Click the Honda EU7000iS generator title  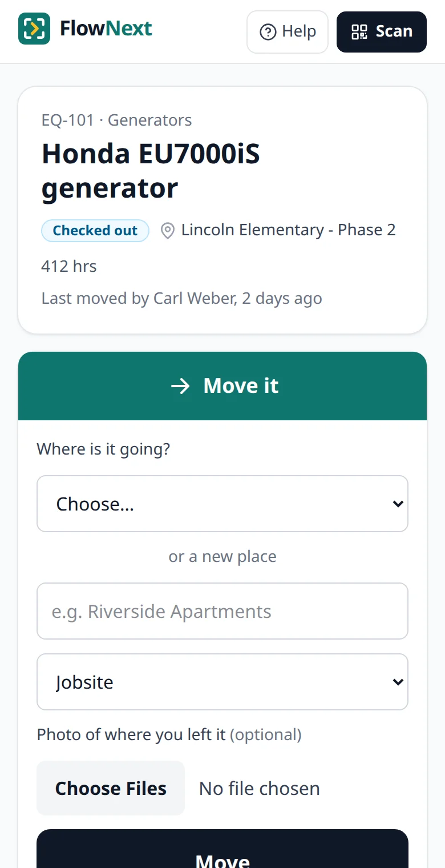151,171
